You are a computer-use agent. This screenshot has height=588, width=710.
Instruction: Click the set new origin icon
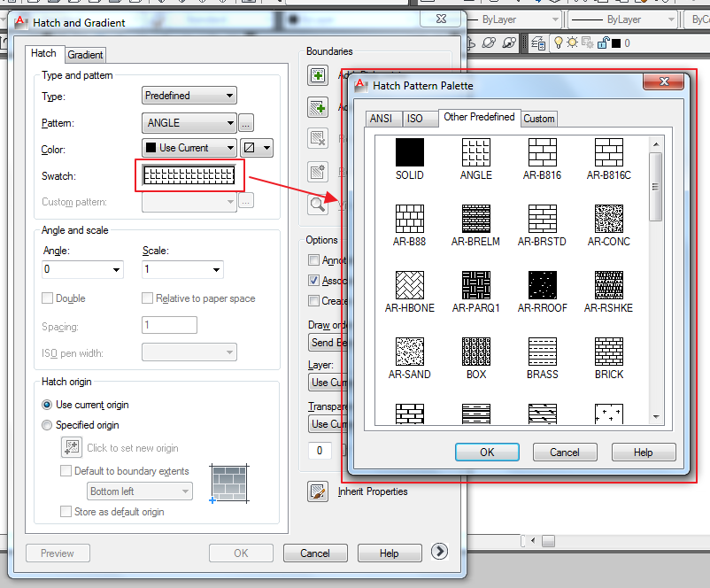coord(73,447)
